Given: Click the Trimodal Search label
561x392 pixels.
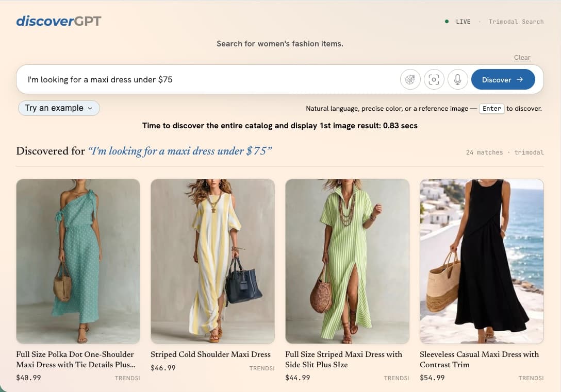Looking at the screenshot, I should click(x=516, y=22).
